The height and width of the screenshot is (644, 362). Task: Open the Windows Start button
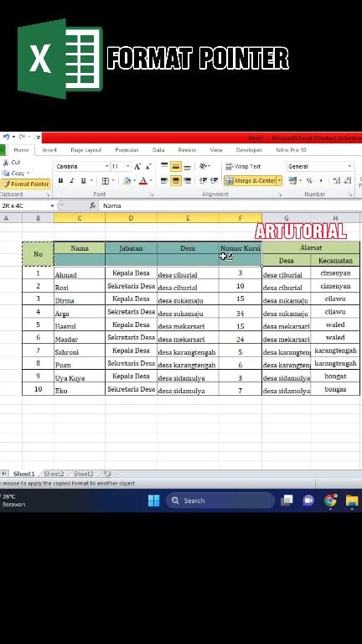click(154, 501)
